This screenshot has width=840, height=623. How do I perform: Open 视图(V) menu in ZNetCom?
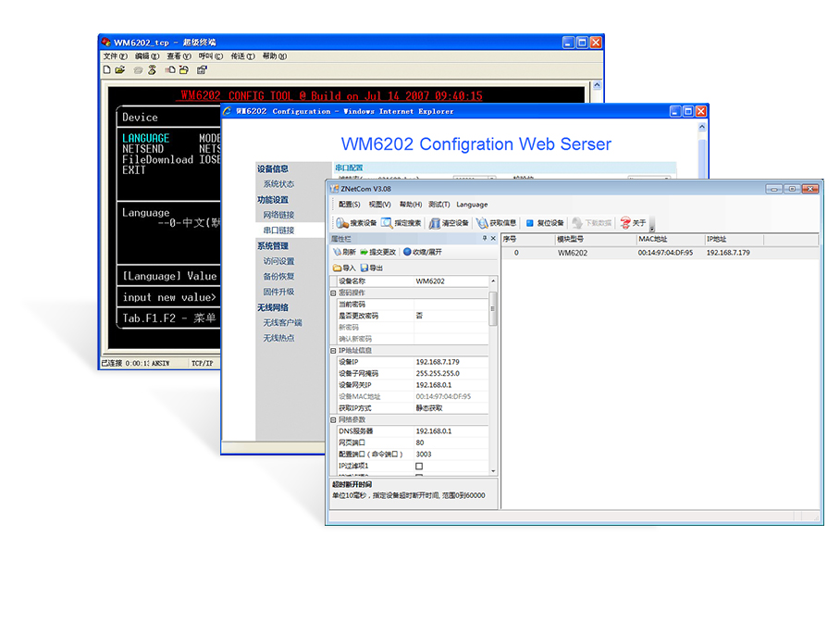[x=380, y=205]
